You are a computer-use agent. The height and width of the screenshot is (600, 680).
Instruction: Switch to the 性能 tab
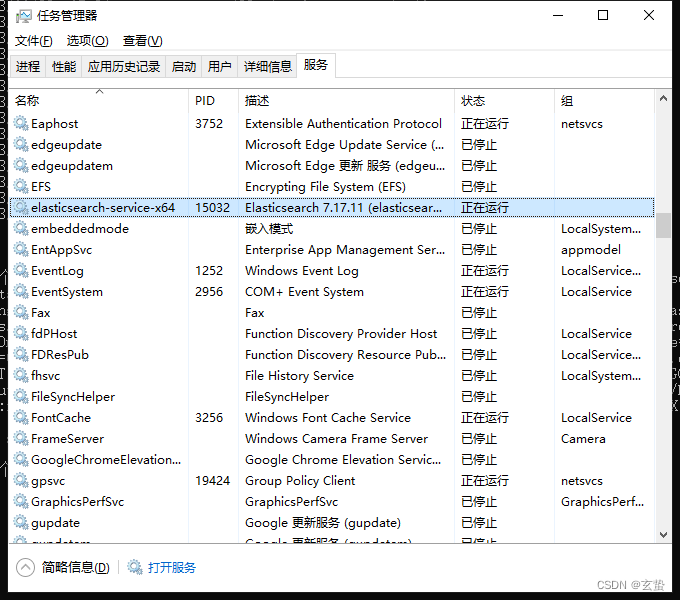coord(64,67)
